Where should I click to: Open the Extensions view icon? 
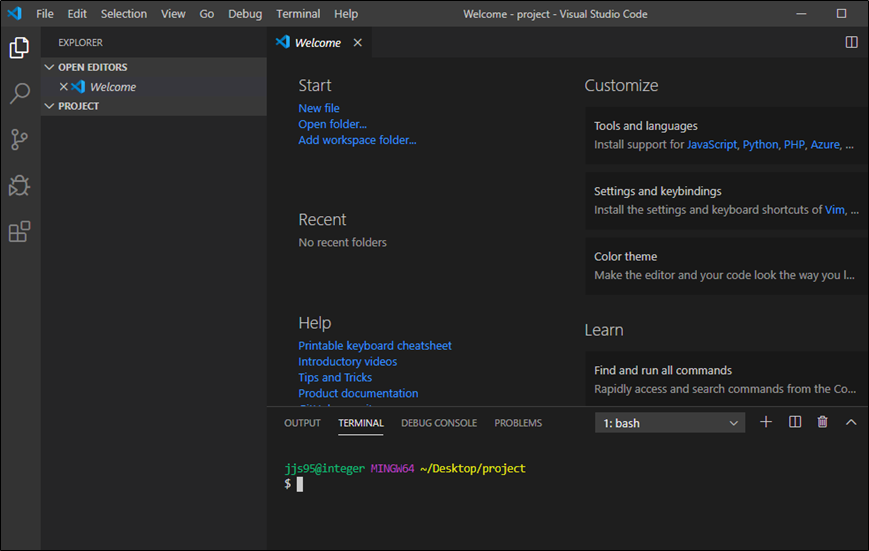tap(19, 231)
